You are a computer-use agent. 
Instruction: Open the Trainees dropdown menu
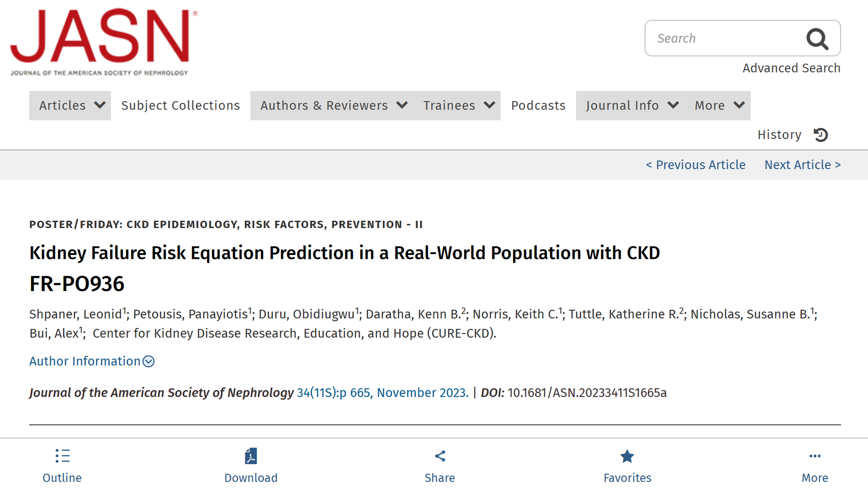458,105
